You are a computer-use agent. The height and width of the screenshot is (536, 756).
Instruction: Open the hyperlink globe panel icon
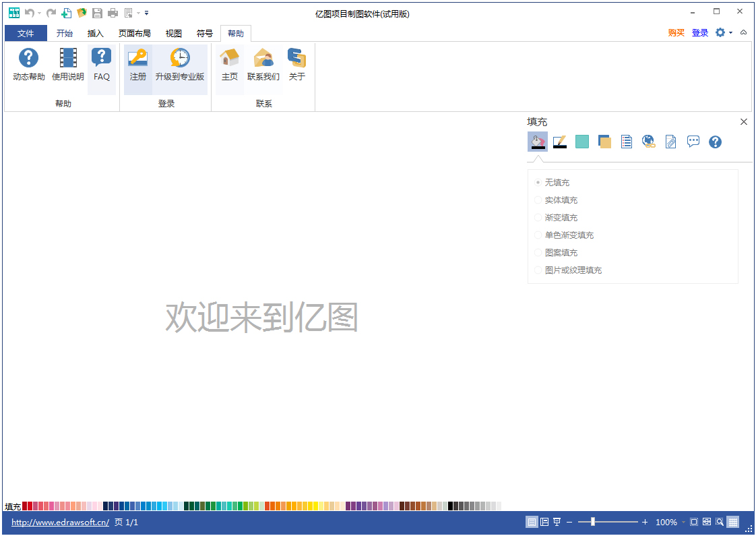pyautogui.click(x=648, y=142)
